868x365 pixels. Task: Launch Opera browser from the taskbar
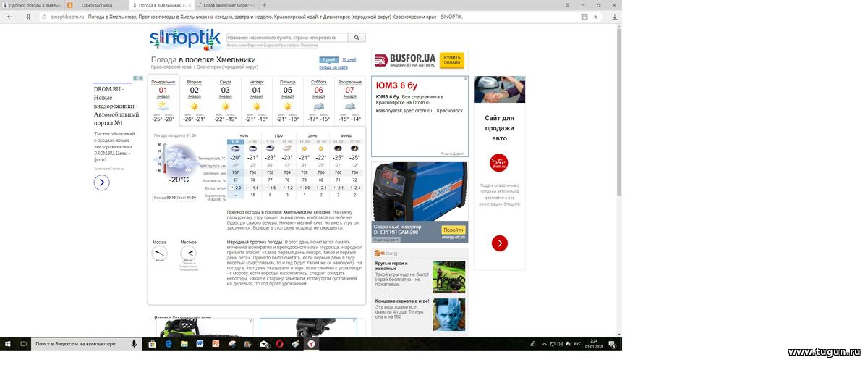coord(280,344)
